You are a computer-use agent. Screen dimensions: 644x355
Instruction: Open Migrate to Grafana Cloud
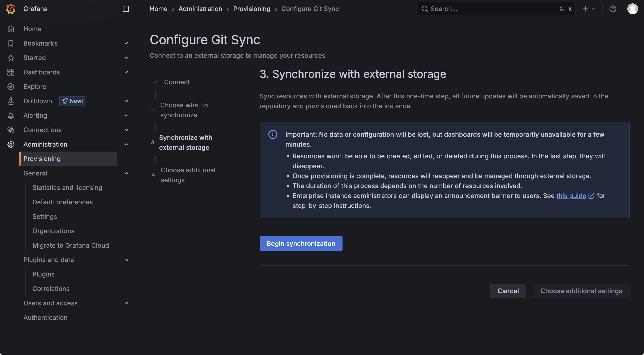(71, 245)
